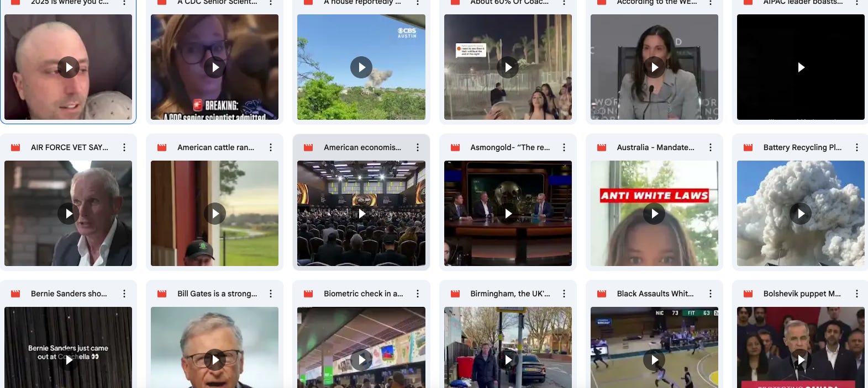Select the file name 'American cattle ran...'
This screenshot has width=868, height=388.
point(216,147)
